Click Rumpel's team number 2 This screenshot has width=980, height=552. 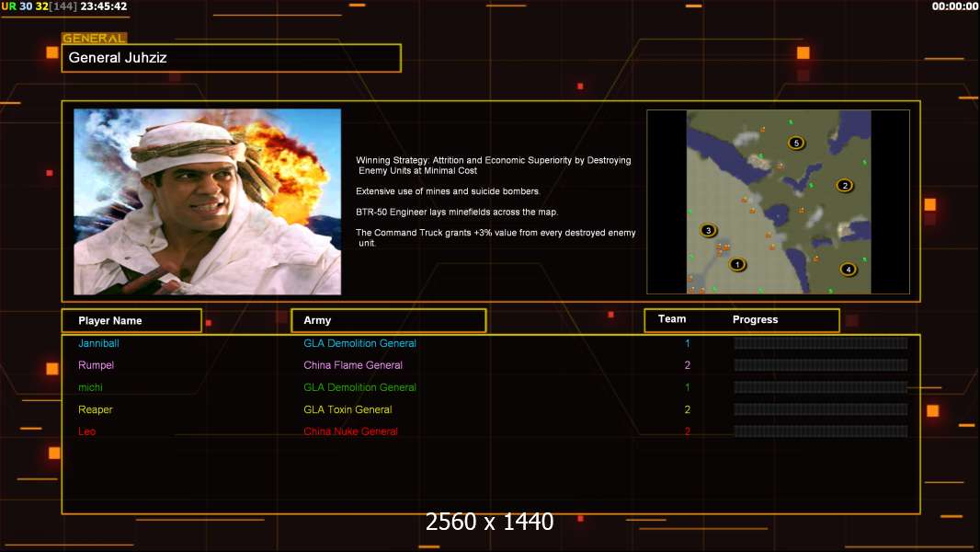click(688, 365)
